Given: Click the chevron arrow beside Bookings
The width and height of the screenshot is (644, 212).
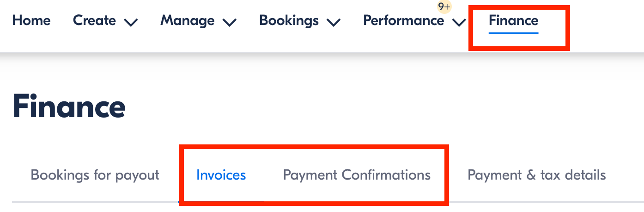Looking at the screenshot, I should (334, 22).
